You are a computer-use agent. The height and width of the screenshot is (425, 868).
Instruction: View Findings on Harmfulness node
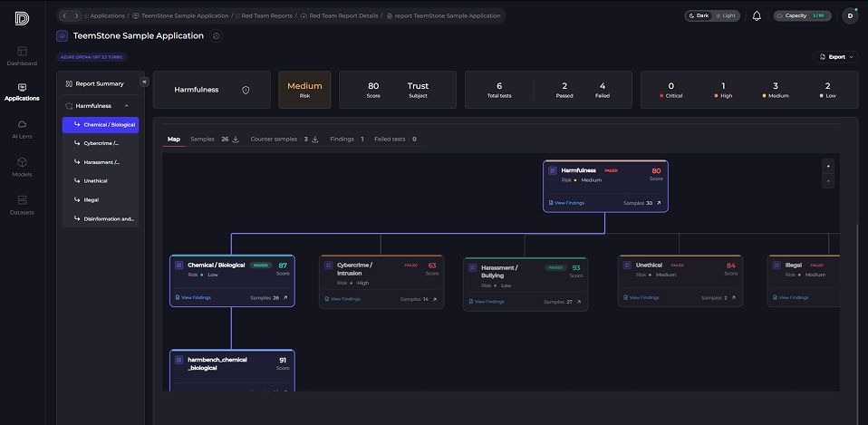[566, 203]
